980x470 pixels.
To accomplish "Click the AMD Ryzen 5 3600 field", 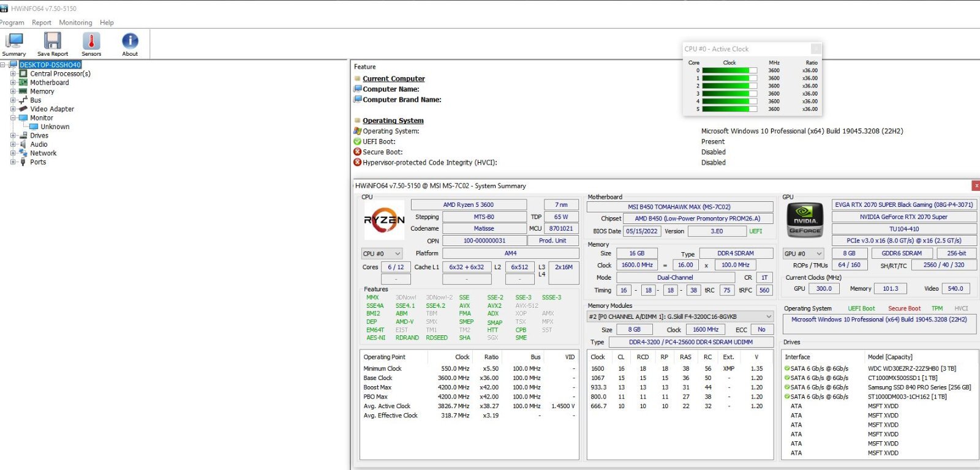I will pyautogui.click(x=469, y=205).
